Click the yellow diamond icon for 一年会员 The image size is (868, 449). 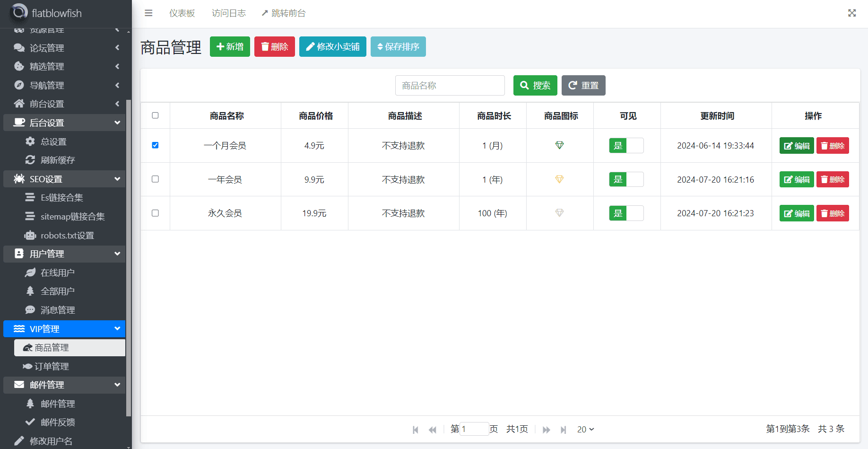(559, 179)
